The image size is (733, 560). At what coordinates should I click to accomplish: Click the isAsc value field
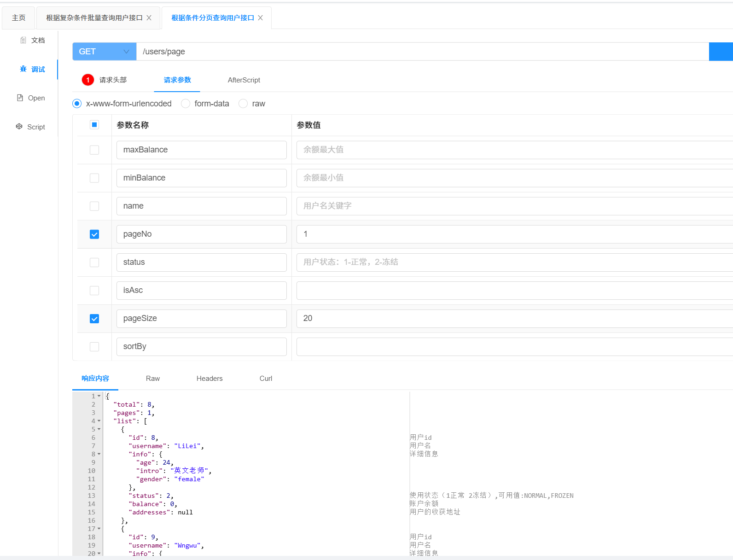[x=515, y=290]
